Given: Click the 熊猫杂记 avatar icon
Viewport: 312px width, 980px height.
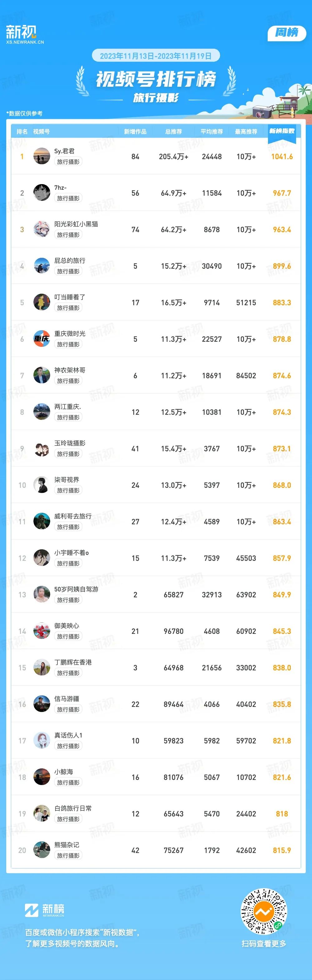Looking at the screenshot, I should pos(42,850).
